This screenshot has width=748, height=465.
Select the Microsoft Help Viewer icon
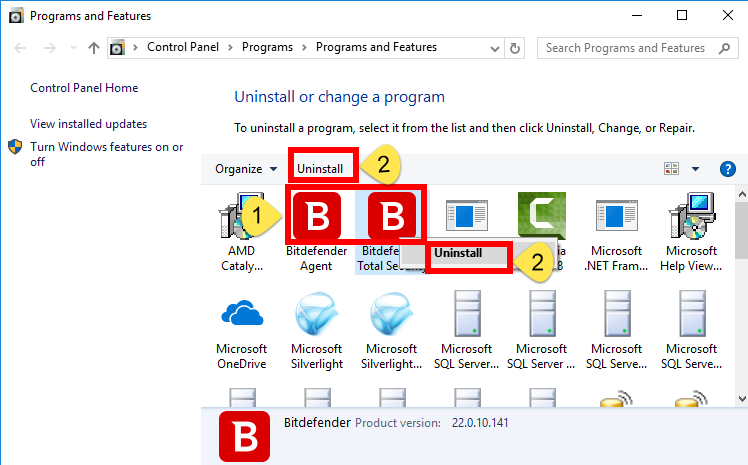pos(692,216)
